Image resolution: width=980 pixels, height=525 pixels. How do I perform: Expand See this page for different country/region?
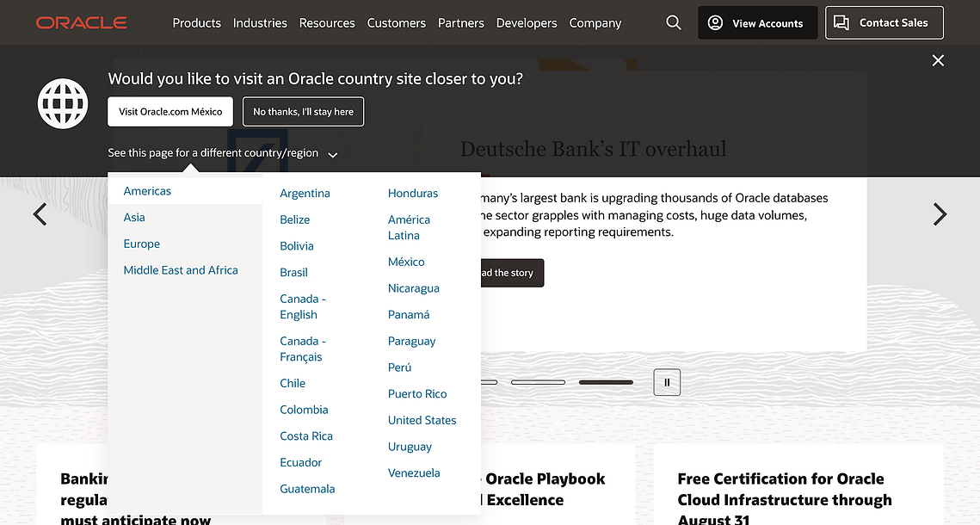point(223,153)
